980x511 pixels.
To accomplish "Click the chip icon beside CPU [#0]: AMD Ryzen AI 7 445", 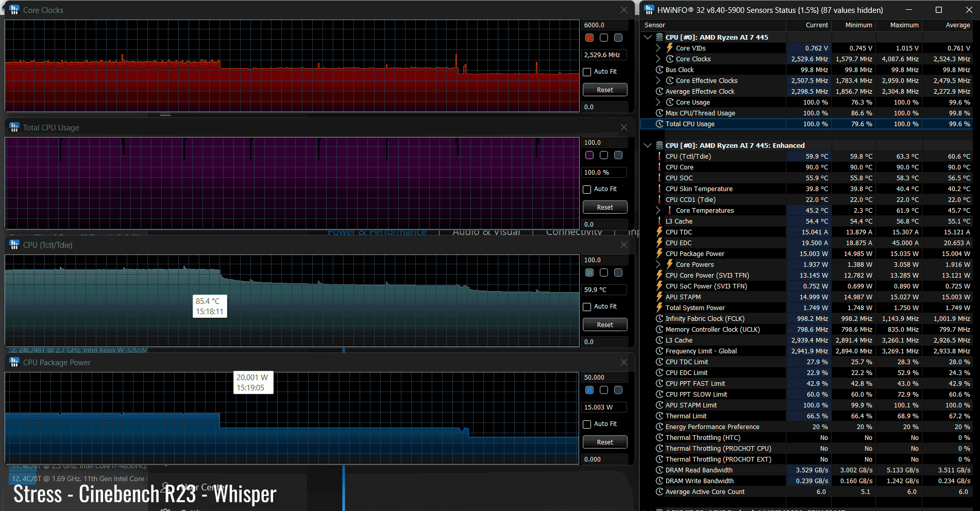I will tap(659, 37).
